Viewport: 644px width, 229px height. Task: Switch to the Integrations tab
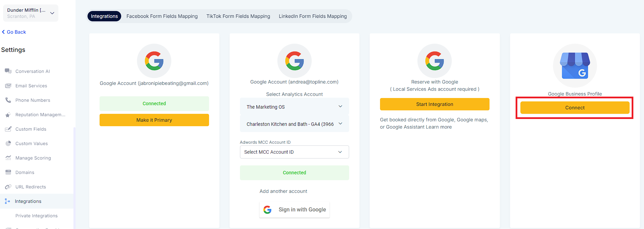104,16
